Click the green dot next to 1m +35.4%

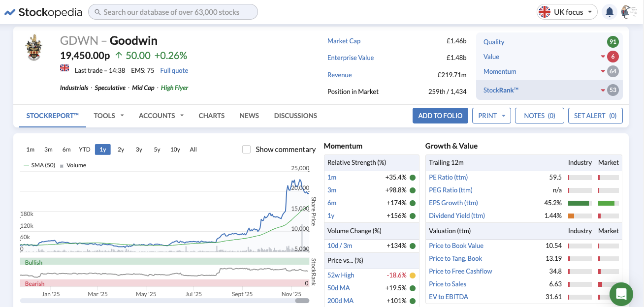coord(413,177)
